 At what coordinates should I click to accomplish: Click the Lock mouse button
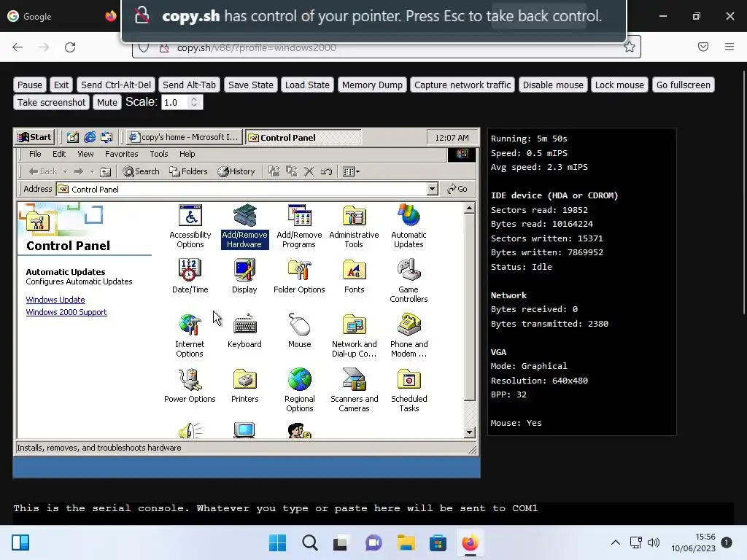619,85
